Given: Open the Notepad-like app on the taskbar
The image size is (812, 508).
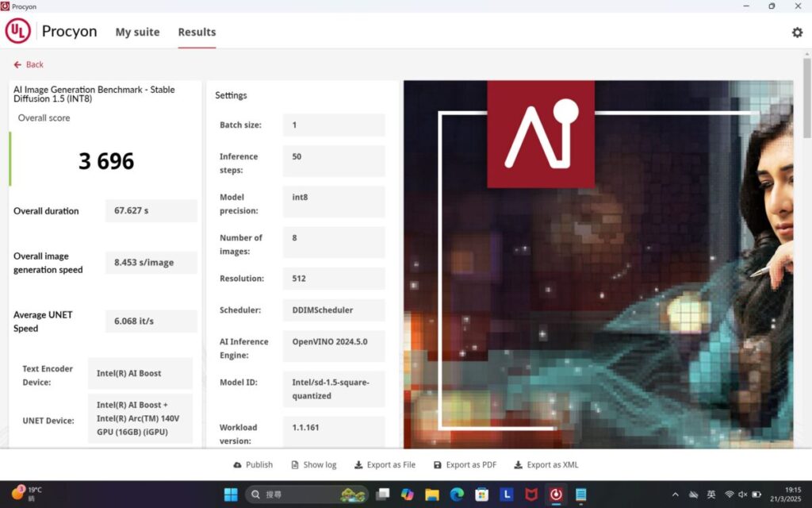Looking at the screenshot, I should click(581, 495).
